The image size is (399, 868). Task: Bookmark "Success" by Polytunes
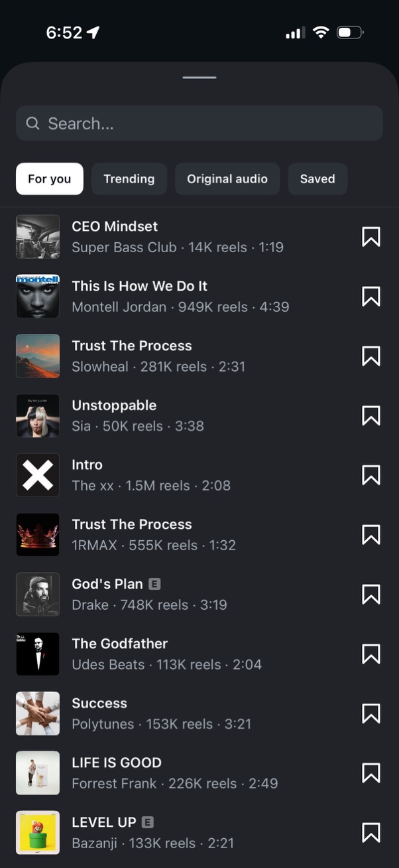point(370,713)
